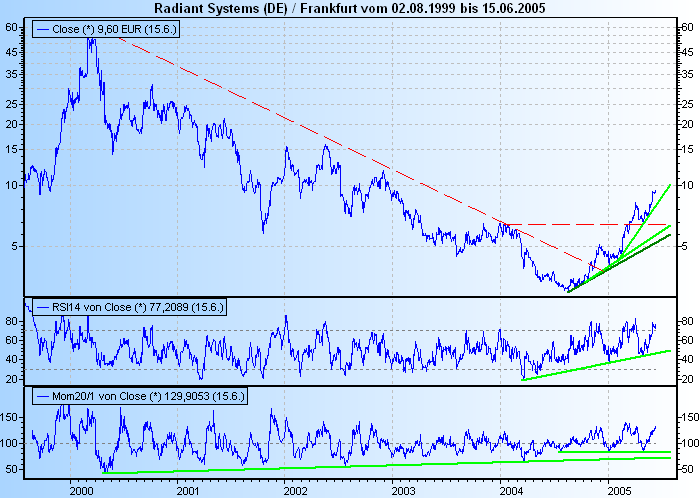
Task: Click the 60 label on right price axis
Action: (x=688, y=27)
